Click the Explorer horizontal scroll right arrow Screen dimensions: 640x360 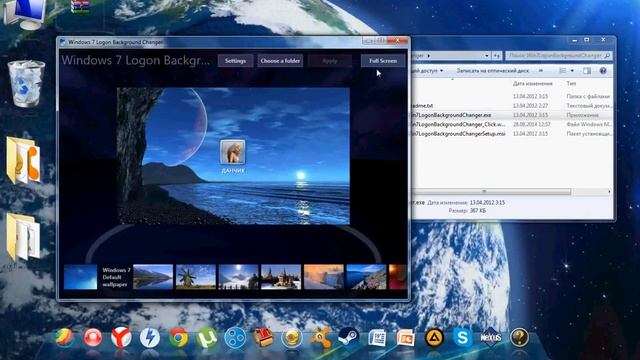point(609,191)
